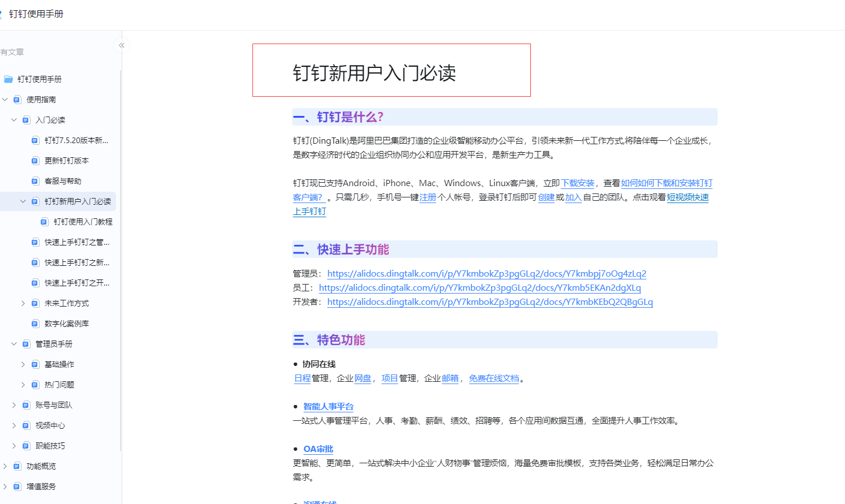
Task: Open the 开发者 alidocs URL link
Action: (490, 302)
